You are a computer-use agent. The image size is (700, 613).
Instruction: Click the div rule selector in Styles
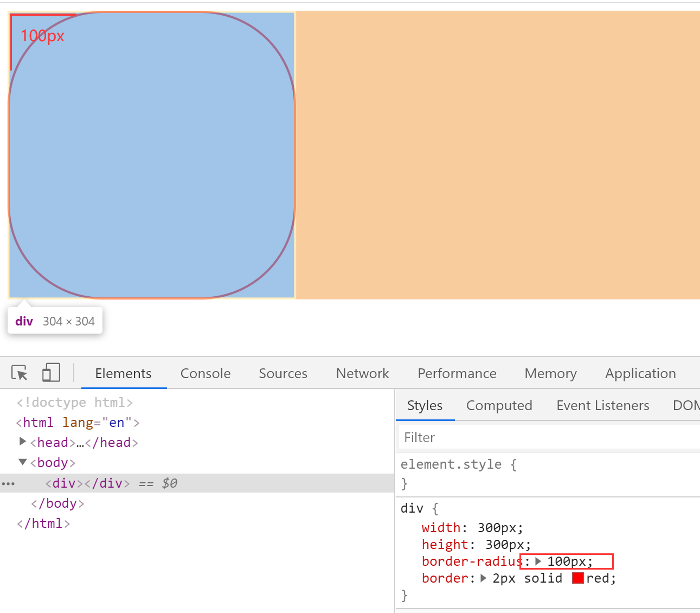tap(412, 508)
